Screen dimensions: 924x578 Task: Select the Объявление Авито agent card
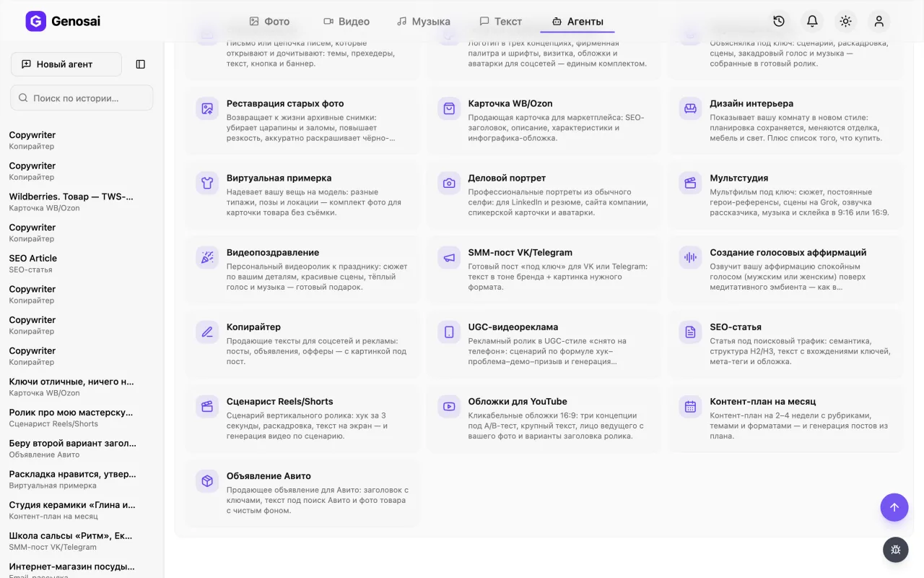(x=302, y=493)
